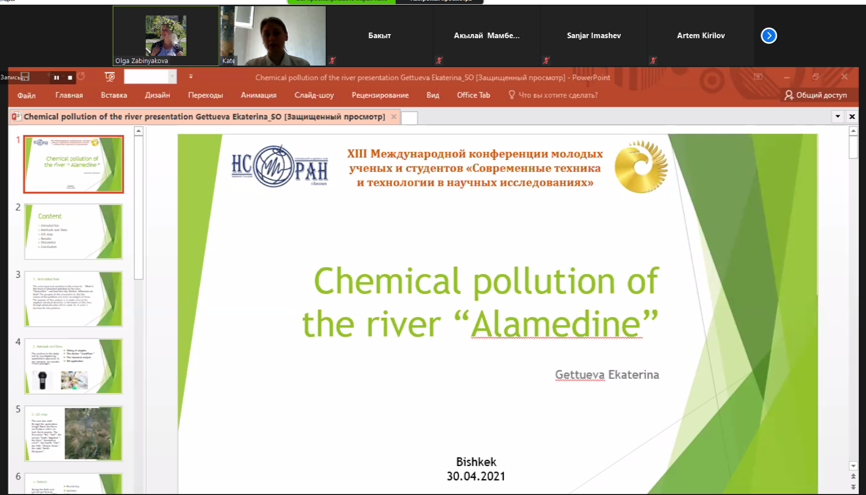The image size is (866, 495).
Task: Pause the screen recording
Action: [x=56, y=78]
